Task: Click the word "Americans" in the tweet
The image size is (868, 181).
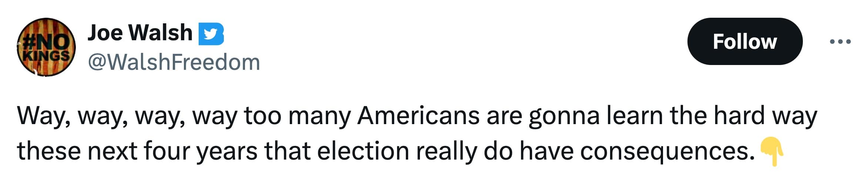Action: 419,116
